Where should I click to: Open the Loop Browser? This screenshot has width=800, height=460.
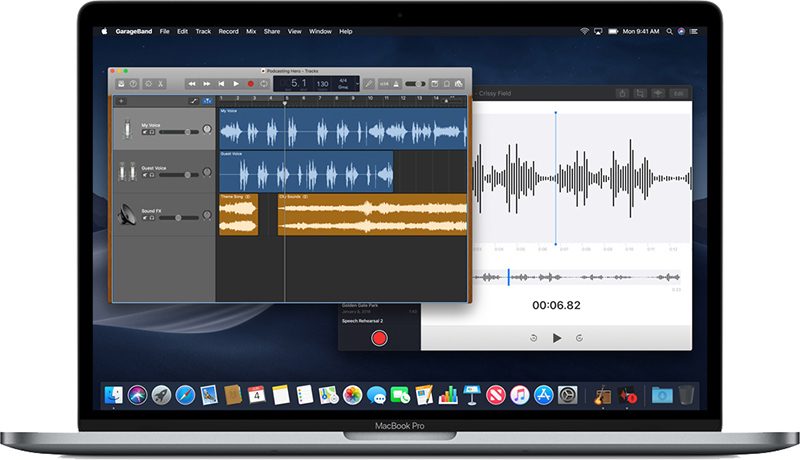pos(446,84)
